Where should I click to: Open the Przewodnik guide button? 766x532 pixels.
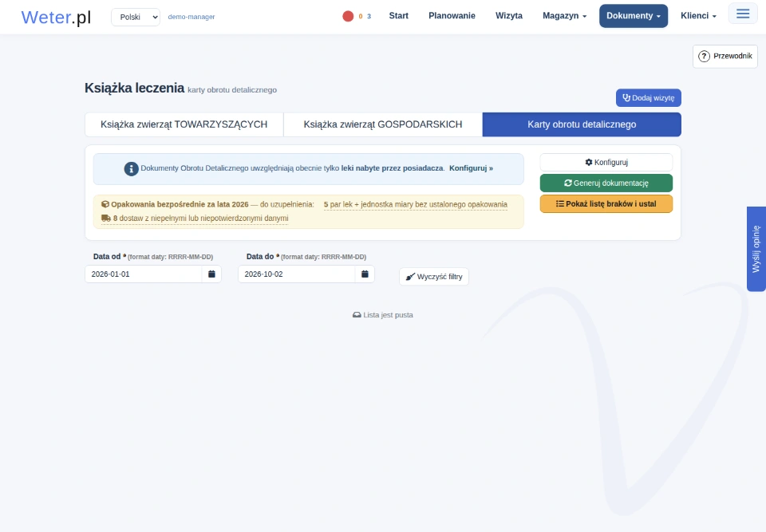coord(725,56)
